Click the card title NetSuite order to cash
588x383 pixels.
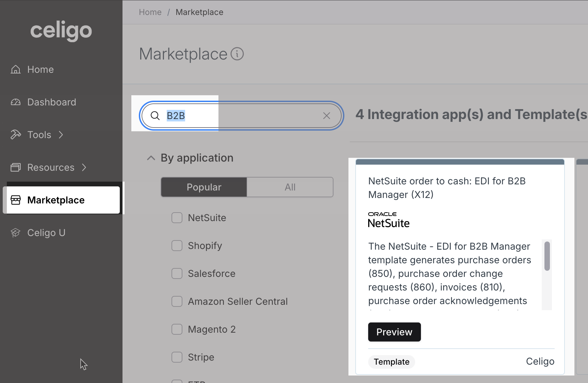[x=447, y=188]
